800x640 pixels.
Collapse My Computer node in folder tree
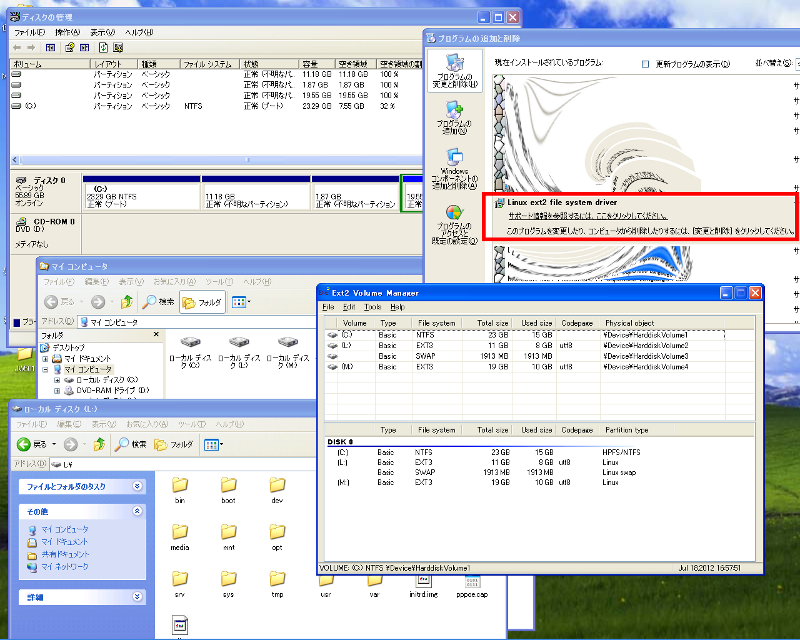(x=45, y=369)
